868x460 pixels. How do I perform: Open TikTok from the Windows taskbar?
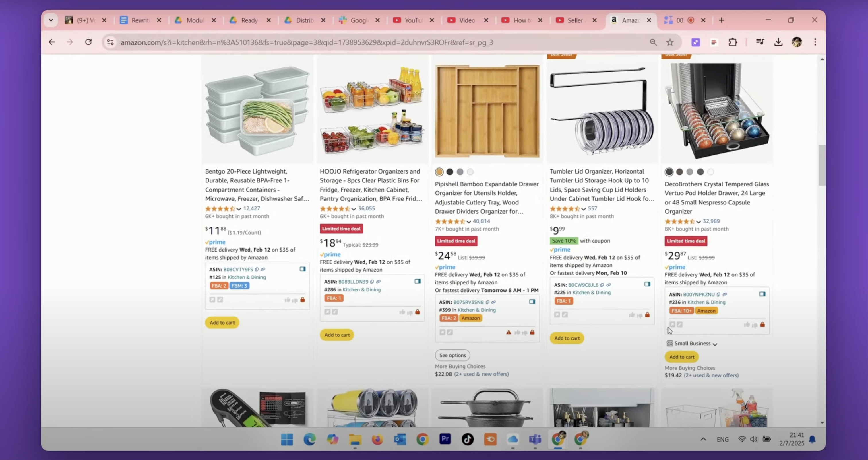click(467, 439)
